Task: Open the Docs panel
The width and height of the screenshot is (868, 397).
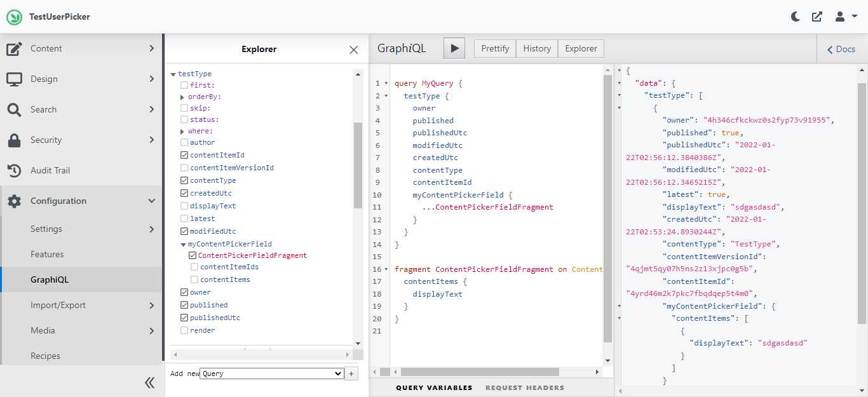Action: coord(840,48)
